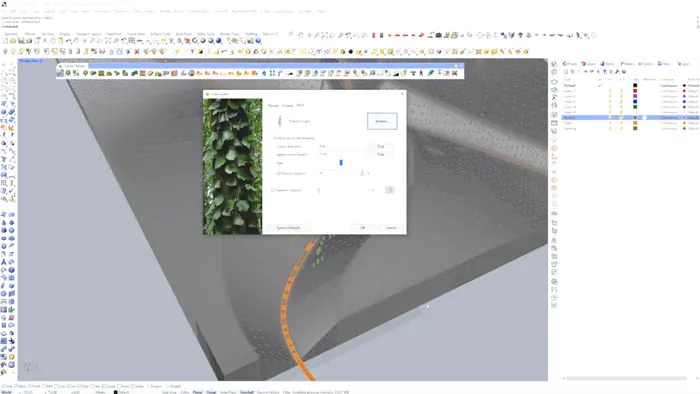700x394 pixels.
Task: Switch to the Materials panel tab
Action: pyautogui.click(x=627, y=64)
